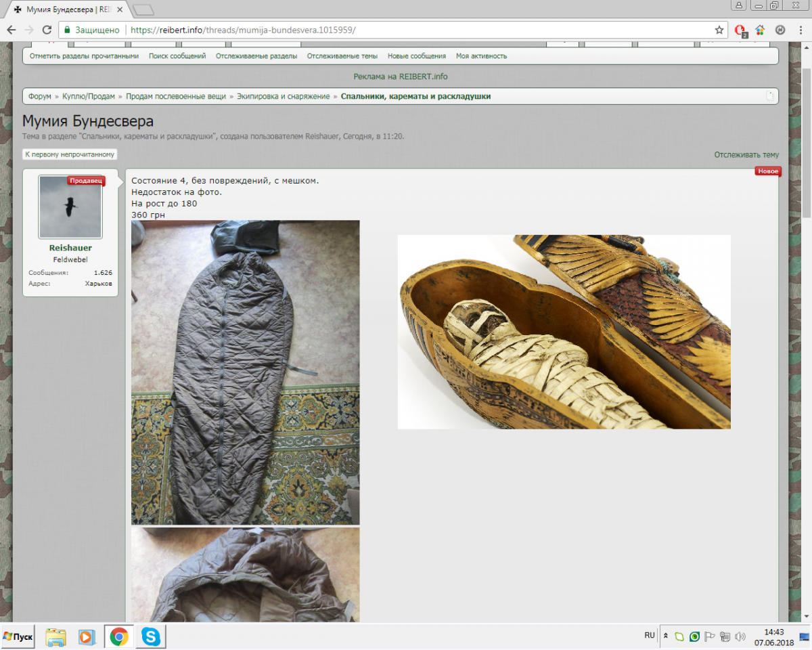Open the Chrome profile user icon
The image size is (812, 650).
tap(738, 5)
